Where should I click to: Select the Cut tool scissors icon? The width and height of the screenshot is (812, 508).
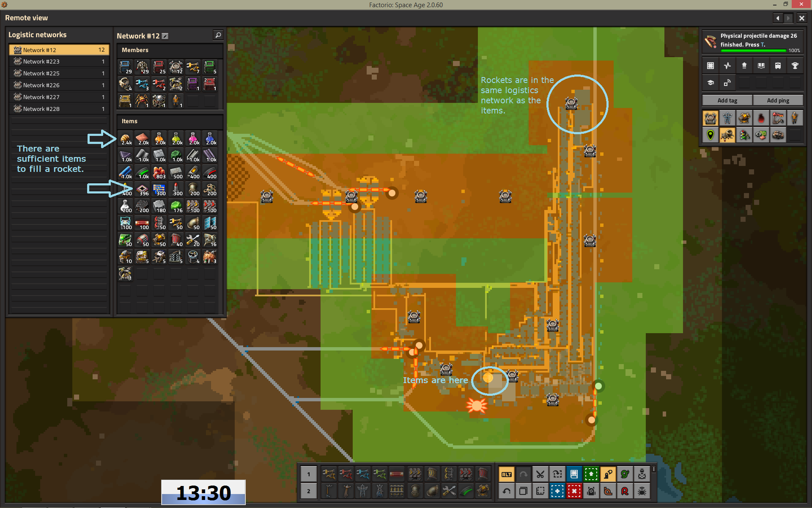click(540, 474)
